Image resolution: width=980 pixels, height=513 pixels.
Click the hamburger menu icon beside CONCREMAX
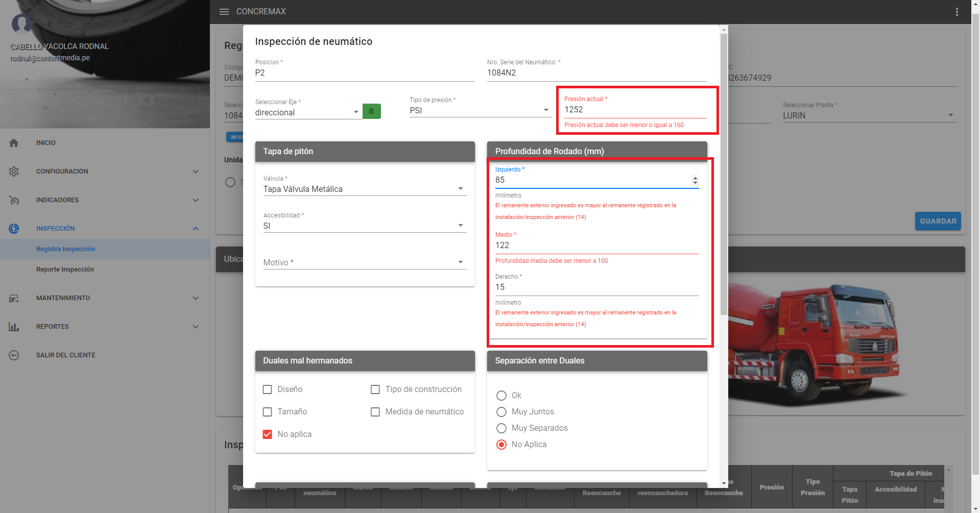(x=224, y=12)
